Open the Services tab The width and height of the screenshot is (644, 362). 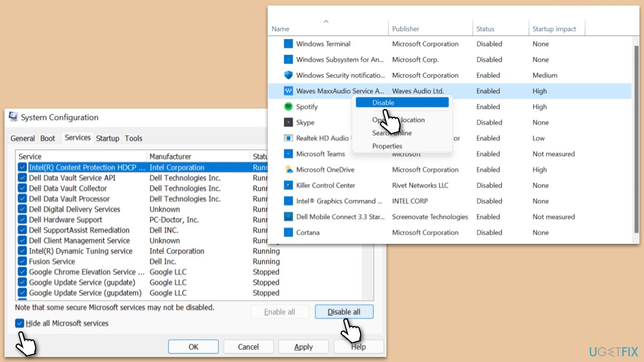78,137
